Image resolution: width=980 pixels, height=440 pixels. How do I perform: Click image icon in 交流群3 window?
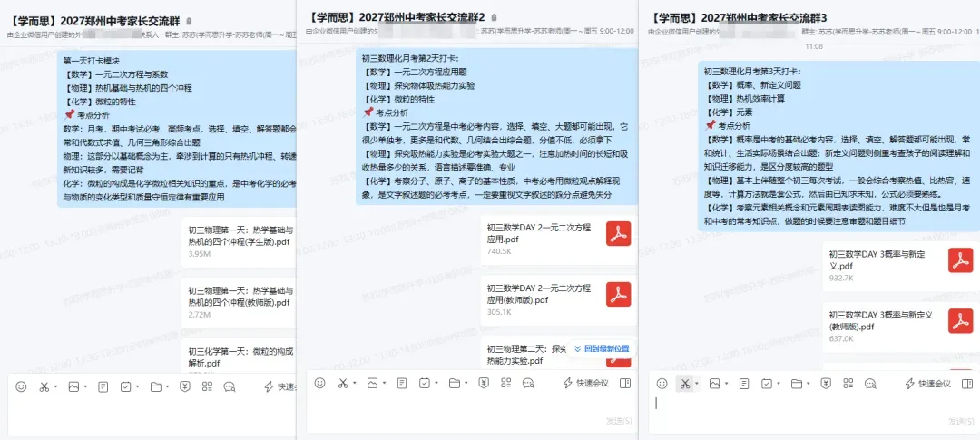714,384
